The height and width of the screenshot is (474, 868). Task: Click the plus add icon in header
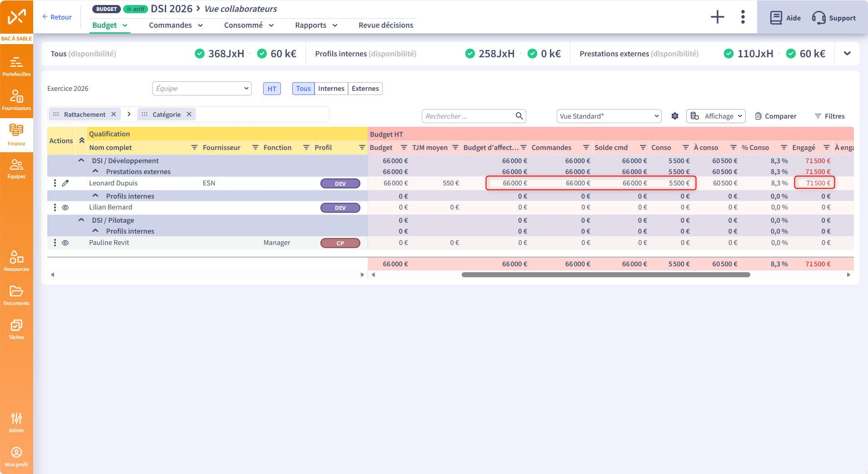[x=717, y=17]
